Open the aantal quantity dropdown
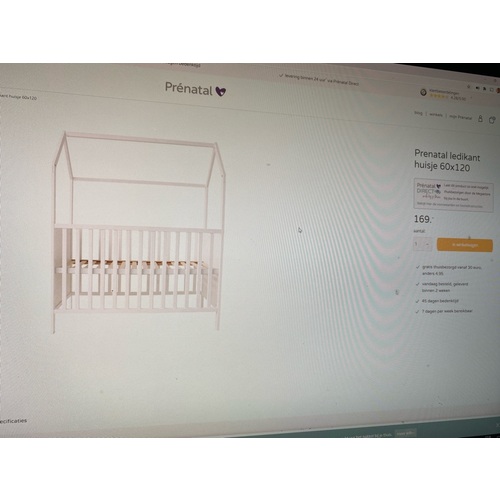Screen dimensions: 500x500 click(x=423, y=244)
